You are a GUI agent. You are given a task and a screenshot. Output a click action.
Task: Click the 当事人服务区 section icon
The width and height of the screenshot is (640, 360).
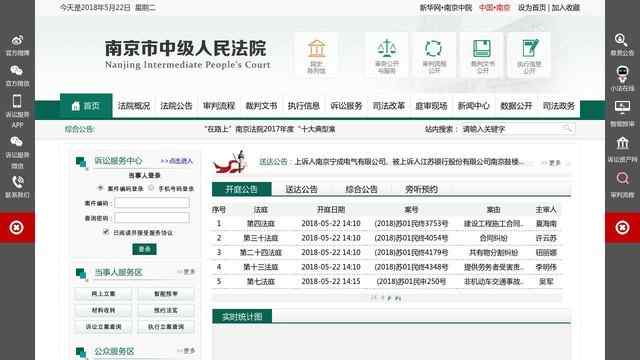click(x=82, y=274)
